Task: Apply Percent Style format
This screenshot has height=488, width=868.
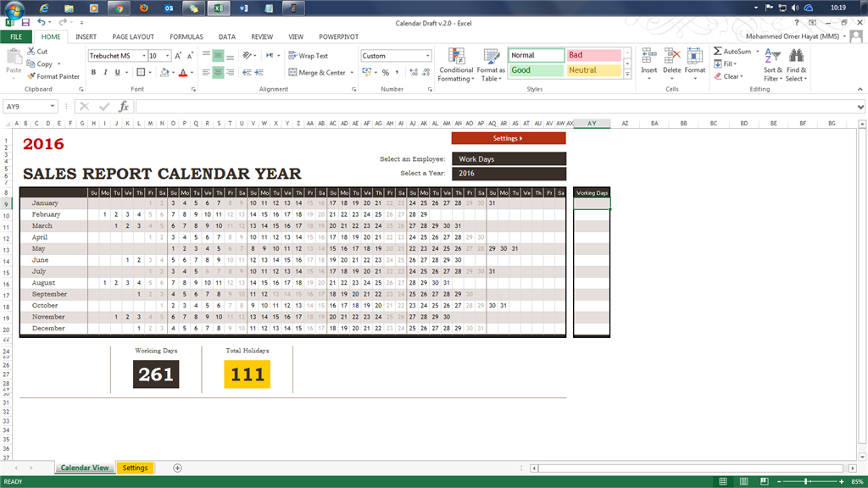Action: (x=386, y=73)
